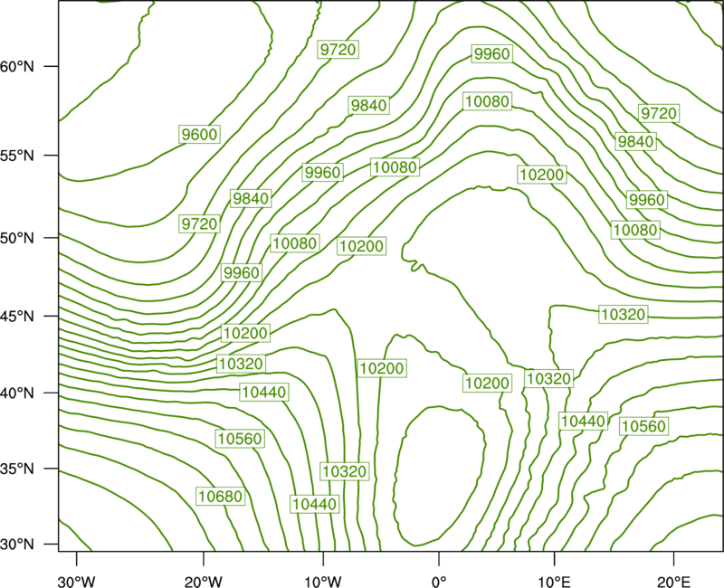Select the 60°N latitude axis label
Image resolution: width=724 pixels, height=588 pixels.
(x=17, y=67)
